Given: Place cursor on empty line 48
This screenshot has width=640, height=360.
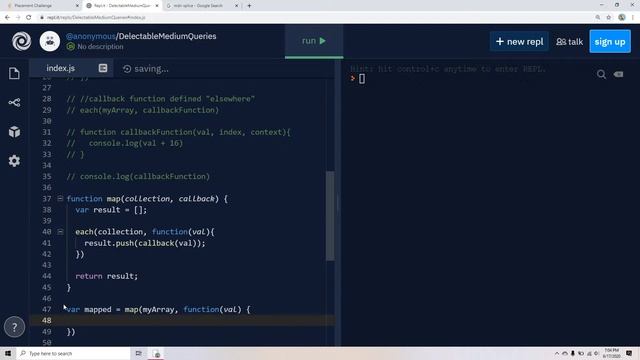Looking at the screenshot, I should click(x=182, y=320).
